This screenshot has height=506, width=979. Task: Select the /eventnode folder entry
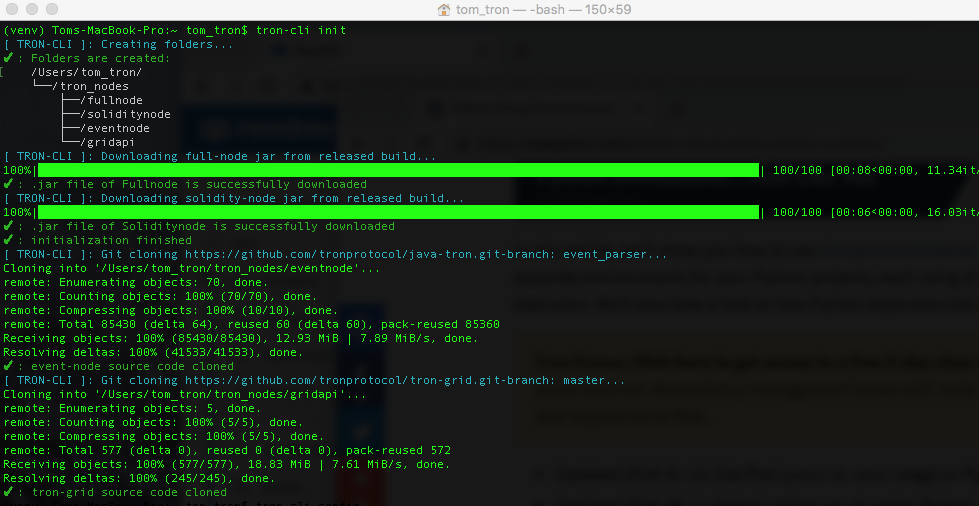pyautogui.click(x=115, y=128)
